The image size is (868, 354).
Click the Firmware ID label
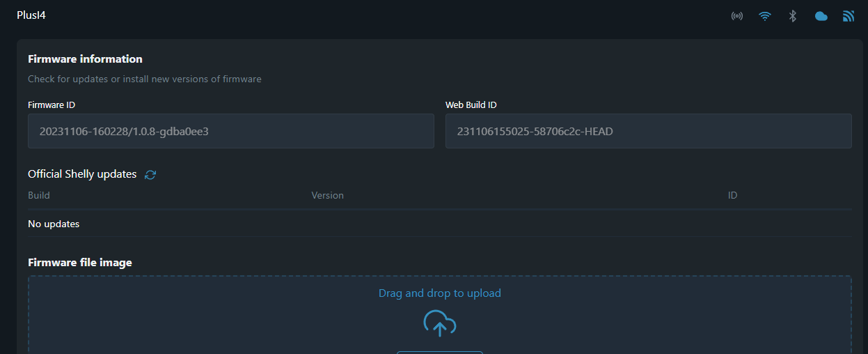tap(52, 105)
